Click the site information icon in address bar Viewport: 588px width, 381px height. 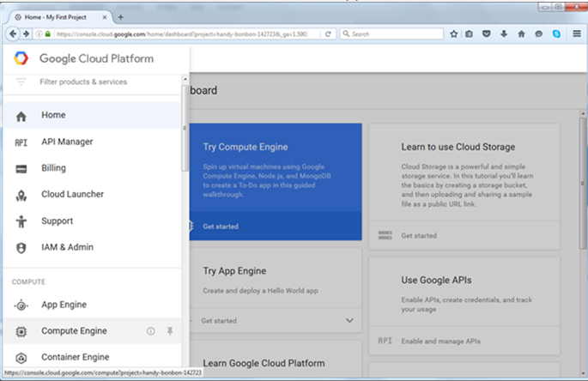tap(39, 34)
